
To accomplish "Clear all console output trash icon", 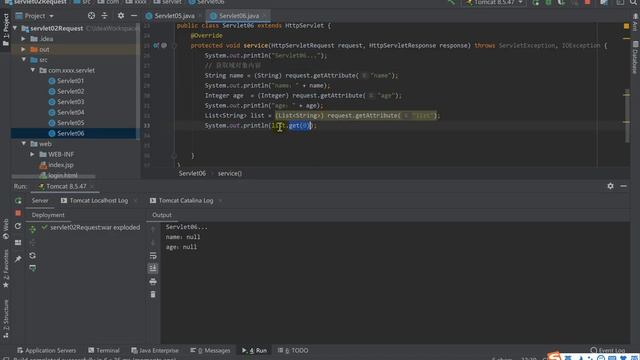I will pos(153,294).
